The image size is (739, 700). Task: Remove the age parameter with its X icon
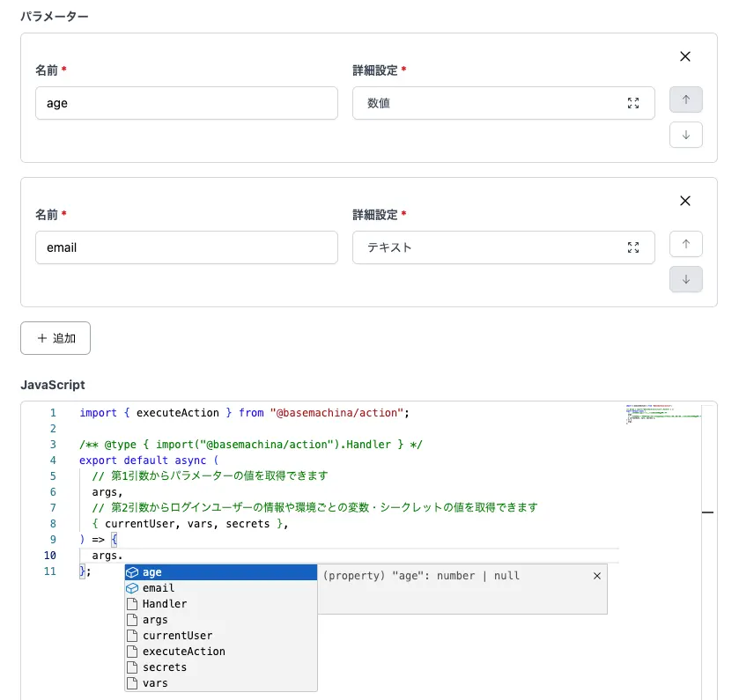tap(685, 56)
